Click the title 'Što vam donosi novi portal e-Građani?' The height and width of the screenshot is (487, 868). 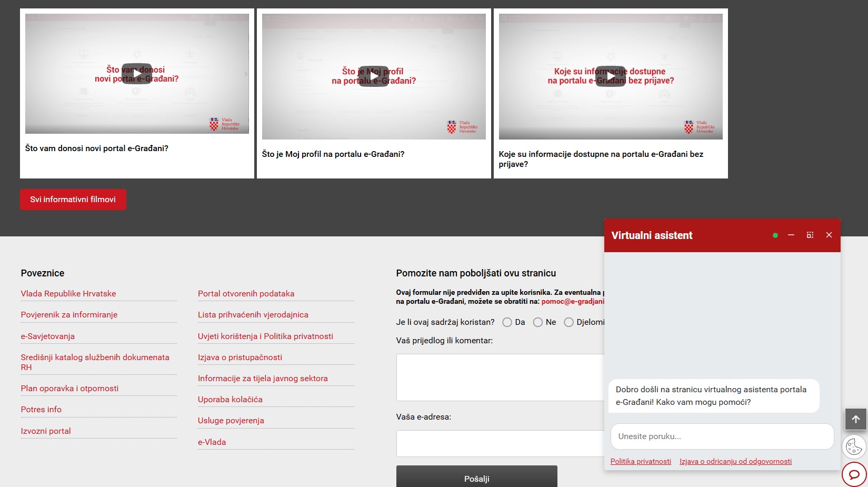tap(97, 148)
